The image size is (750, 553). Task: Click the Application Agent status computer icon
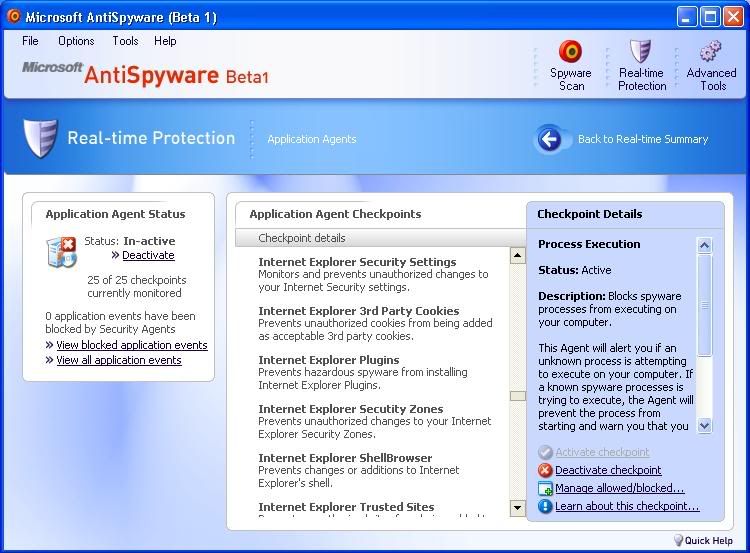[x=62, y=252]
